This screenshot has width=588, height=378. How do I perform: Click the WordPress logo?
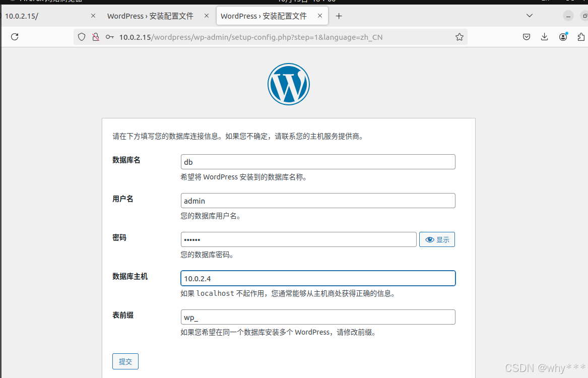coord(288,84)
